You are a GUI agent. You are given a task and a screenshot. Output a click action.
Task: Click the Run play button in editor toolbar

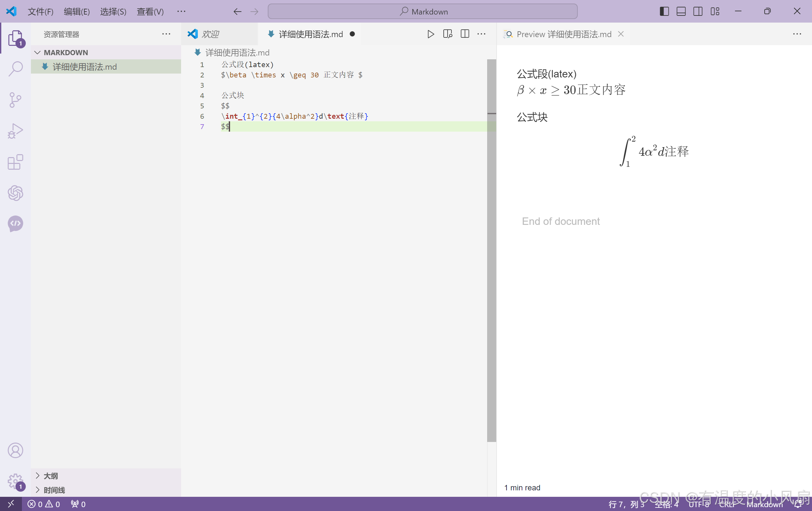(430, 34)
